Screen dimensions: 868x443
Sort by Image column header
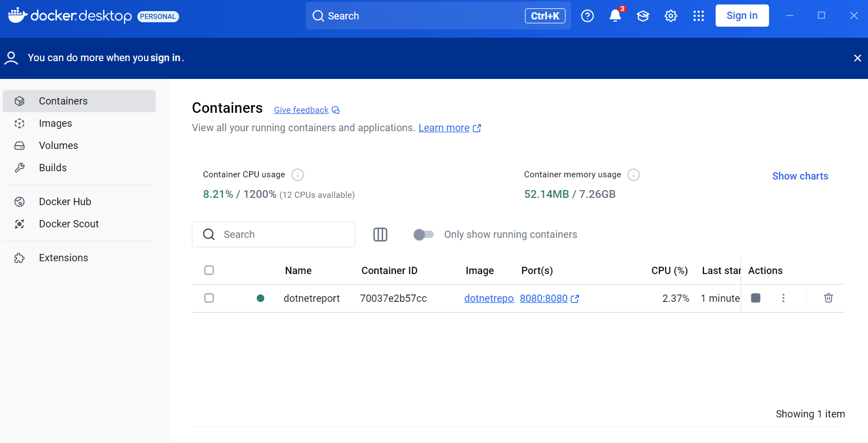coord(479,271)
